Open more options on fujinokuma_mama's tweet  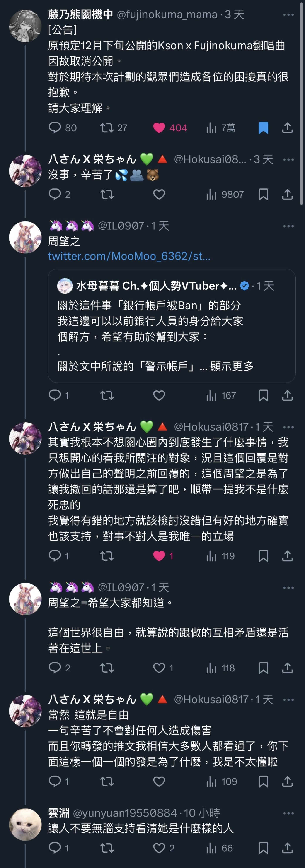[x=288, y=15]
